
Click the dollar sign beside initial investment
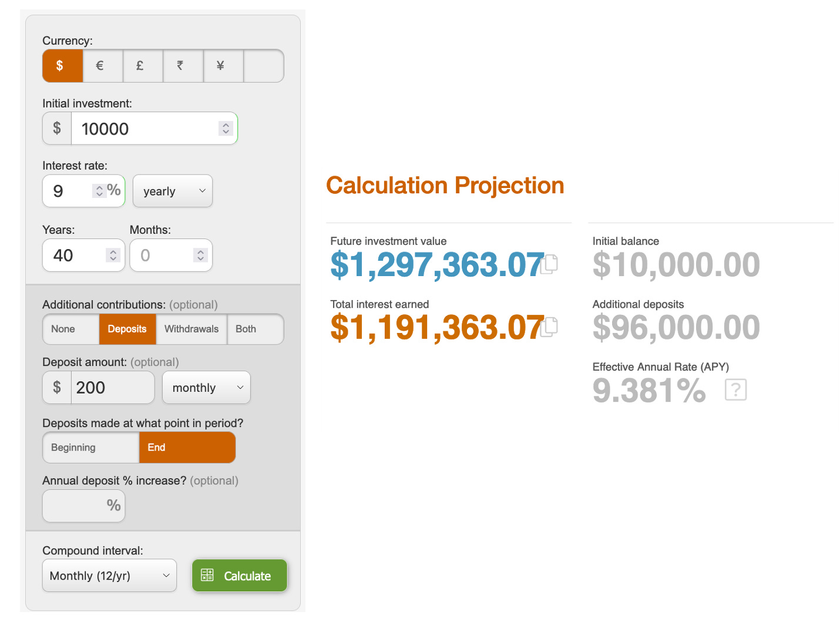pos(56,128)
